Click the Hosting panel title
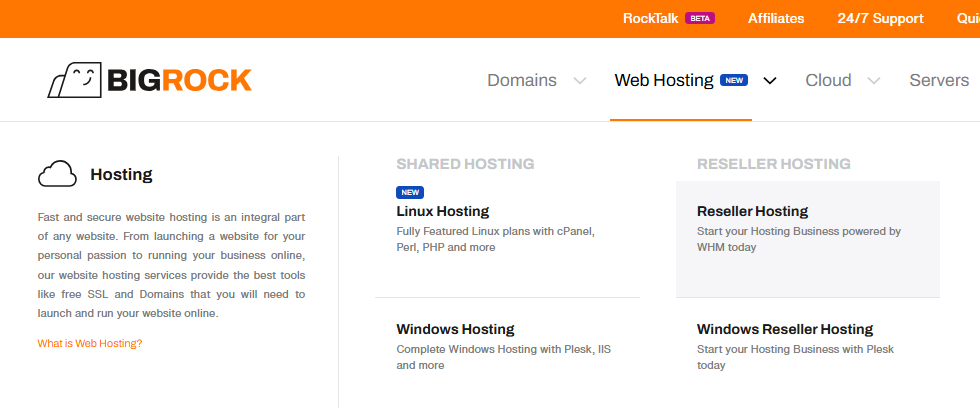The image size is (980, 408). [x=121, y=174]
